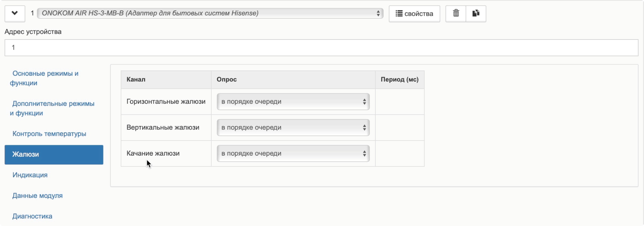Open Качание жалюзи polling dropdown

[293, 153]
